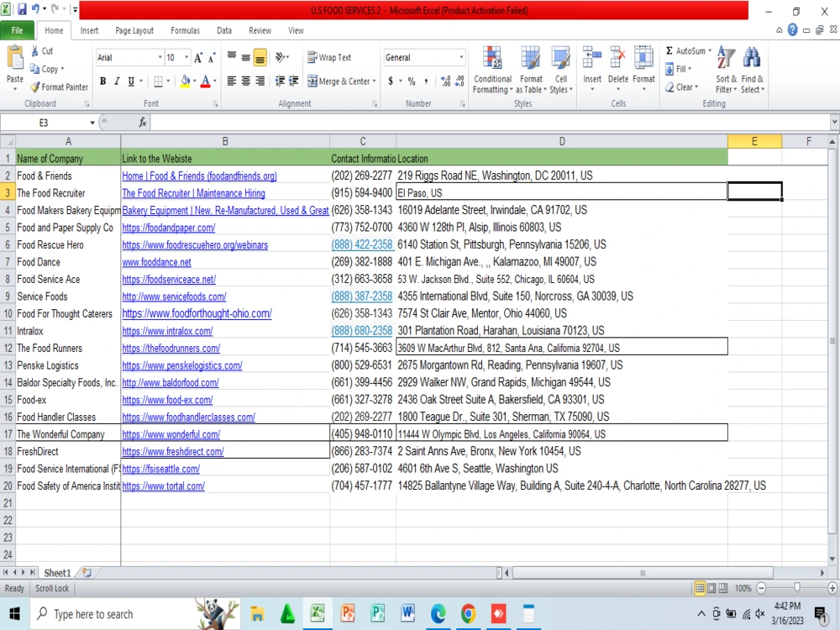Viewport: 840px width, 630px height.
Task: Switch to the Page Layout tab
Action: point(134,30)
